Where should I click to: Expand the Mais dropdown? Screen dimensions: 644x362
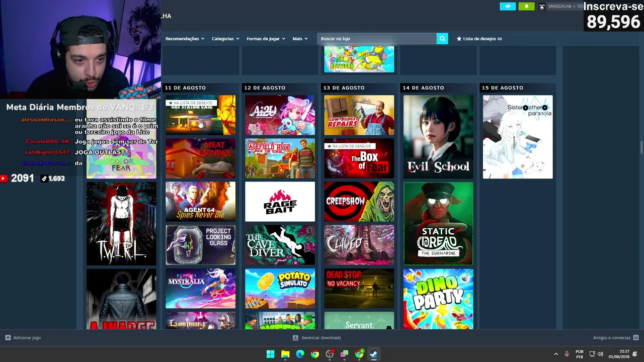300,39
